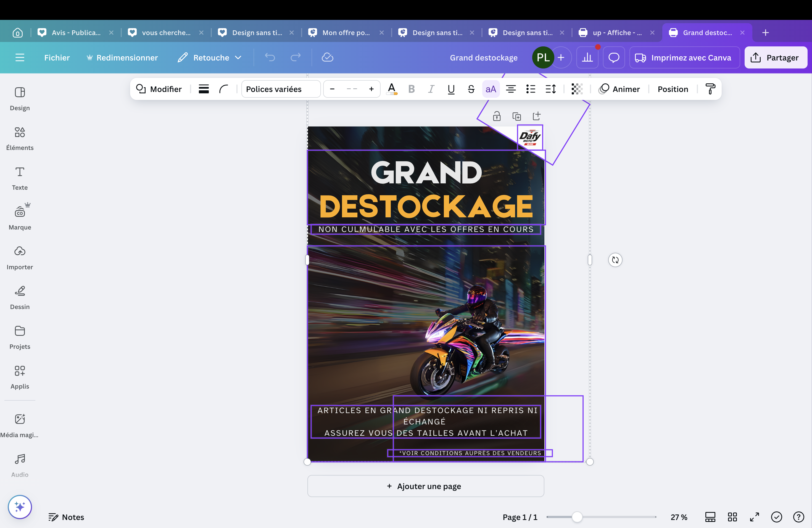The width and height of the screenshot is (812, 528).
Task: Expand the Retouche mode dropdown
Action: [x=210, y=57]
